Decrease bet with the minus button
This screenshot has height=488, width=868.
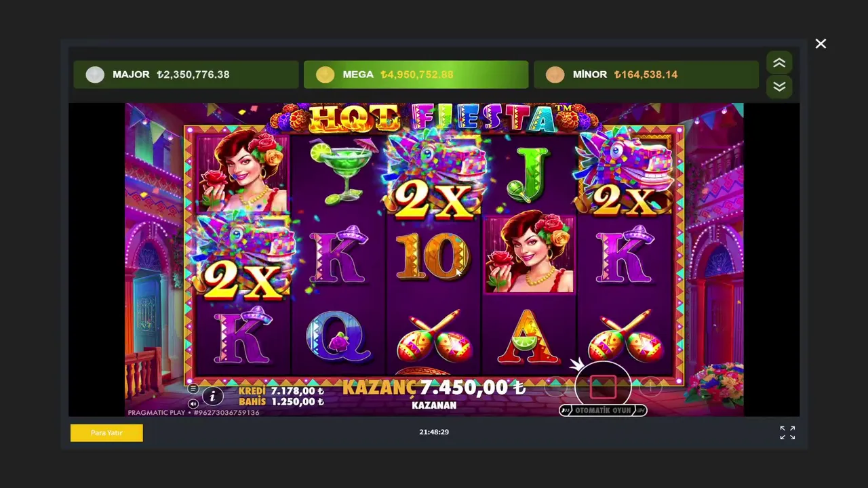(556, 387)
